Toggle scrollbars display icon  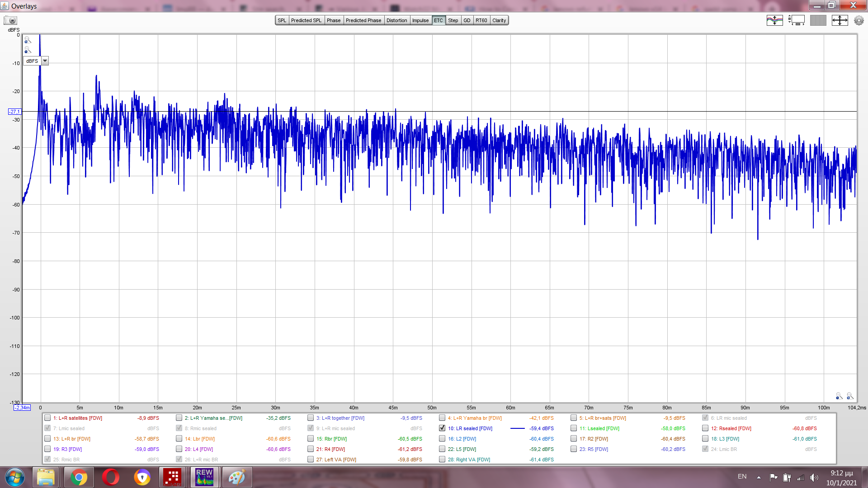pos(796,20)
